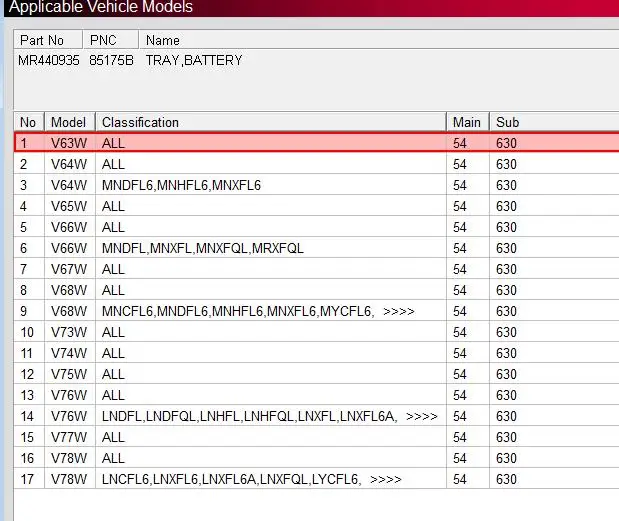Select row 16 model V78W

(x=69, y=458)
